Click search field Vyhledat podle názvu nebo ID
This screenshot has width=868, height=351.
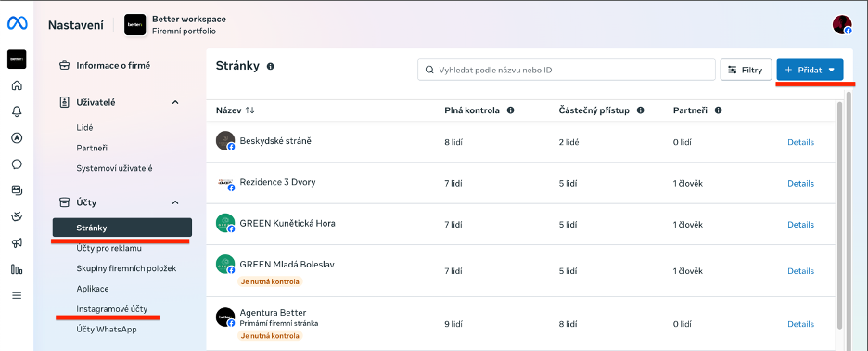tap(567, 70)
